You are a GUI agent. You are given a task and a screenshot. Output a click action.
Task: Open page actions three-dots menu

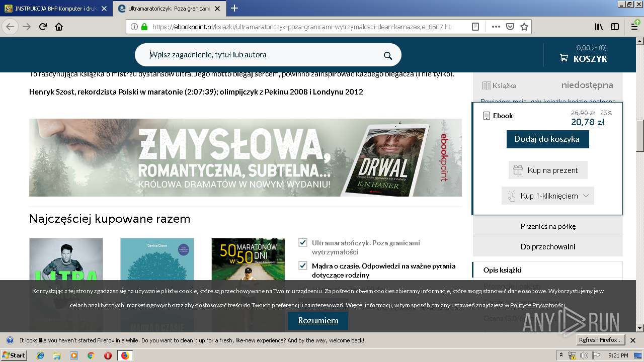pos(496,27)
